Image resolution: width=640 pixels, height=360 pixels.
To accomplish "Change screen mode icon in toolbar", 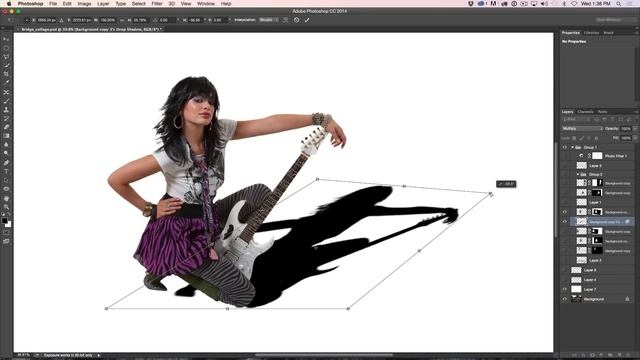I will pyautogui.click(x=6, y=241).
